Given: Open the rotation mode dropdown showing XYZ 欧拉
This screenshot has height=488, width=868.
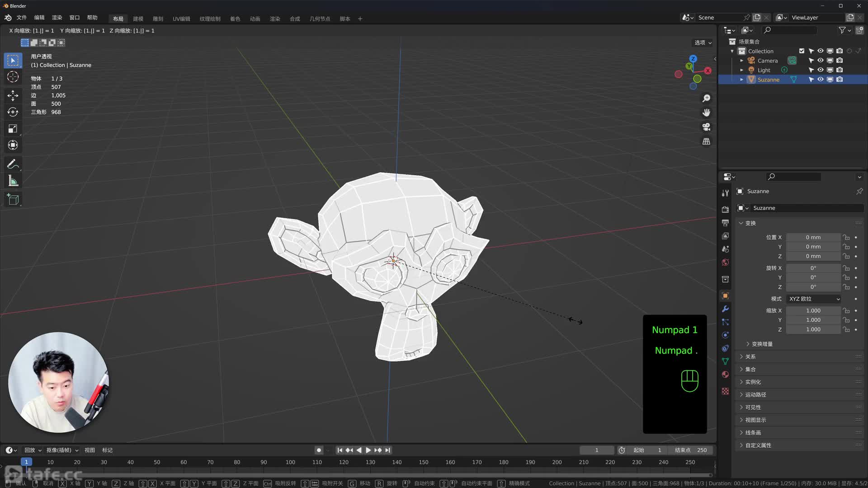Looking at the screenshot, I should [x=813, y=299].
